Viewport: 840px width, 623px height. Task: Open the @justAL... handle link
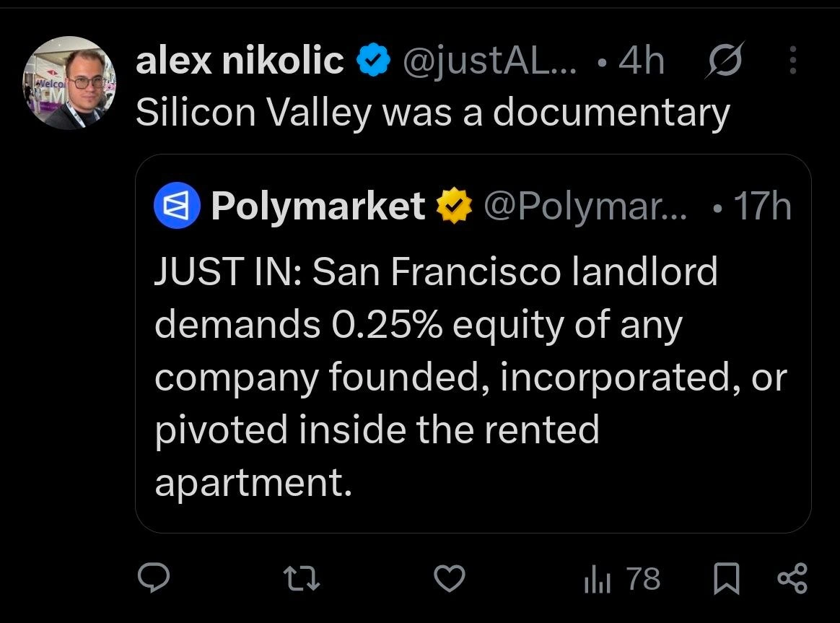489,61
